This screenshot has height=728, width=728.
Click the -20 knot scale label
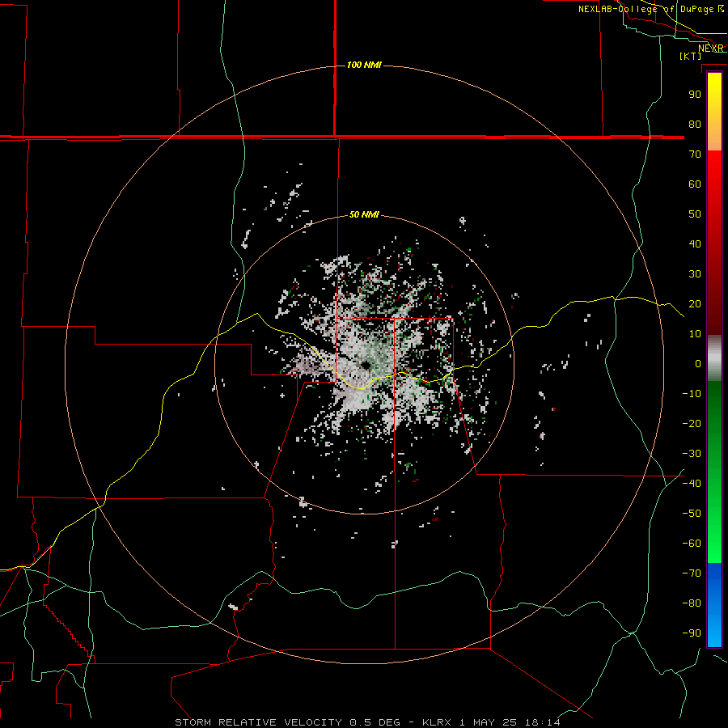click(x=692, y=423)
